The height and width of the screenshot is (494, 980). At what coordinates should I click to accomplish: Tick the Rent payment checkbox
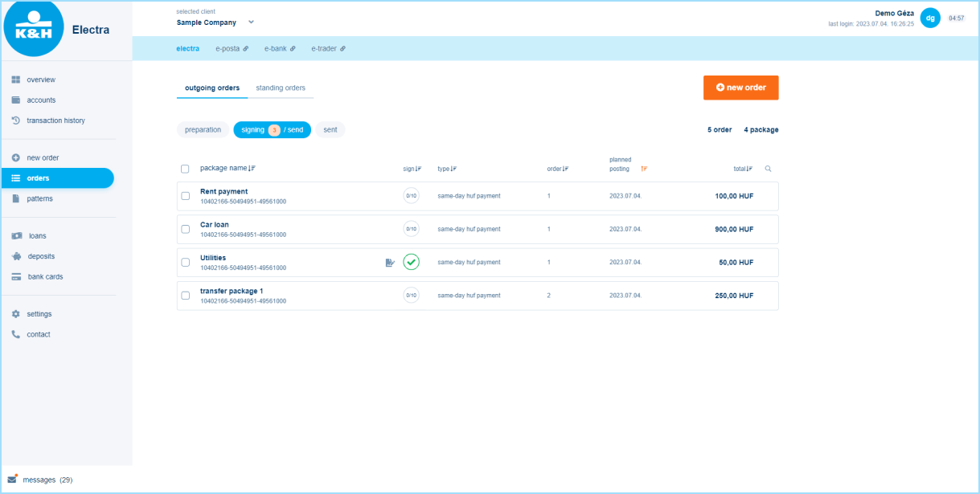click(x=185, y=196)
